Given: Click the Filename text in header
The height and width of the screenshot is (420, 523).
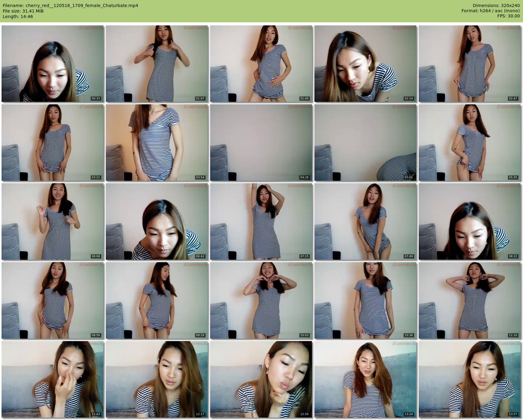Looking at the screenshot, I should [x=70, y=6].
